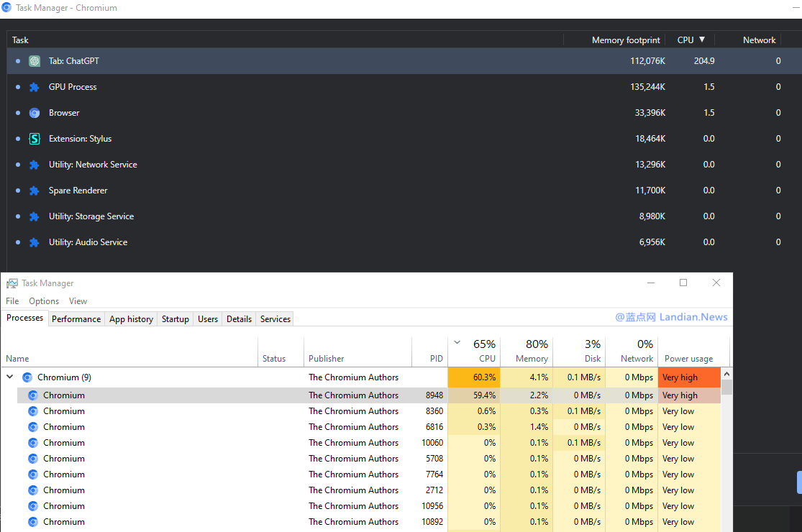This screenshot has width=802, height=532.
Task: Switch to the Details tab
Action: (x=239, y=319)
